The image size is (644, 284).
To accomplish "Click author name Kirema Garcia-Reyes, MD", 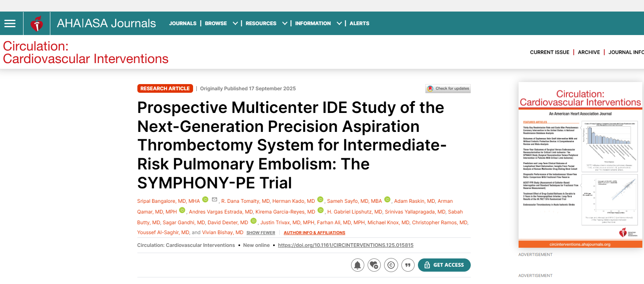I will coord(285,212).
